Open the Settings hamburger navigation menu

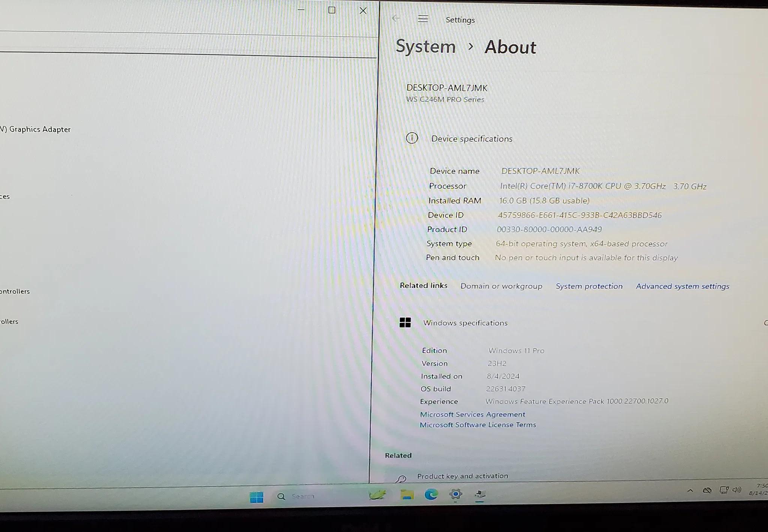[x=423, y=19]
